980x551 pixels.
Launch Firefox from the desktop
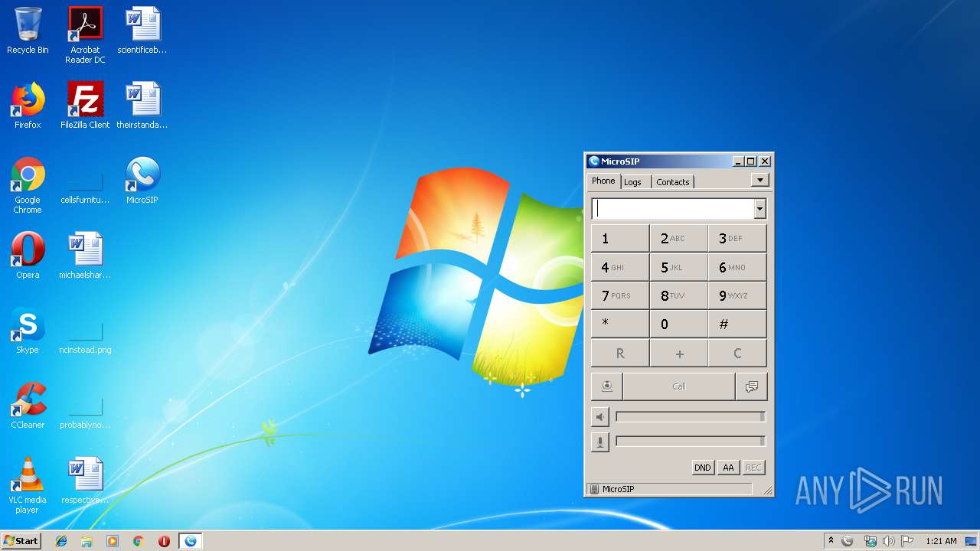tap(28, 106)
